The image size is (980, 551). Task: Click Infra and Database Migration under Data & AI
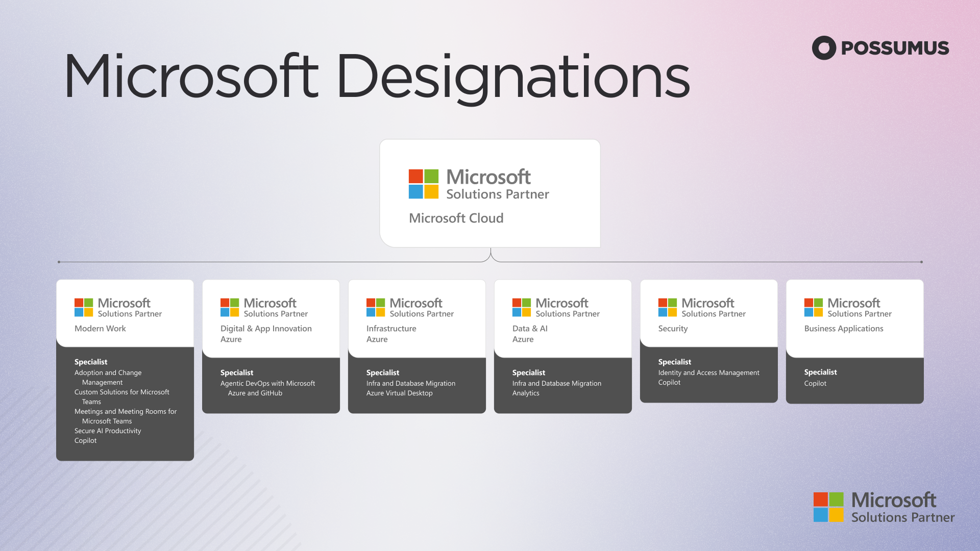coord(557,384)
